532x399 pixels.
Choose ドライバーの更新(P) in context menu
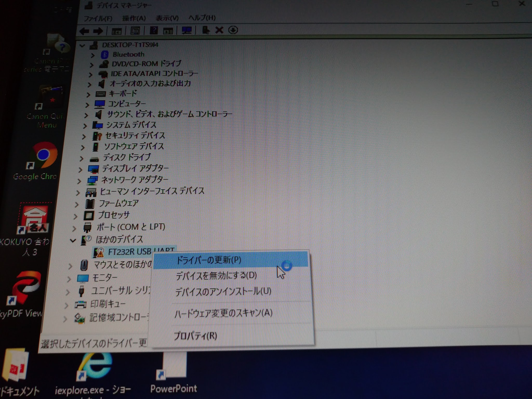pos(231,260)
